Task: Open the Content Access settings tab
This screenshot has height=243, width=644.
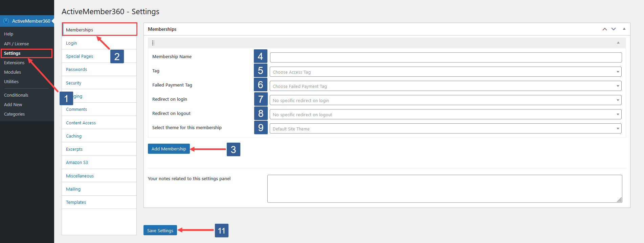Action: pos(99,123)
